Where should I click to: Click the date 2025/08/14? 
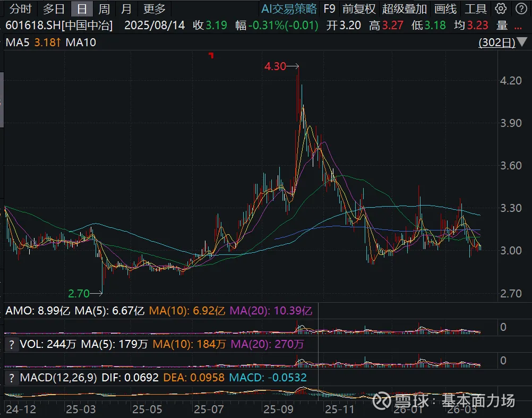(x=155, y=25)
